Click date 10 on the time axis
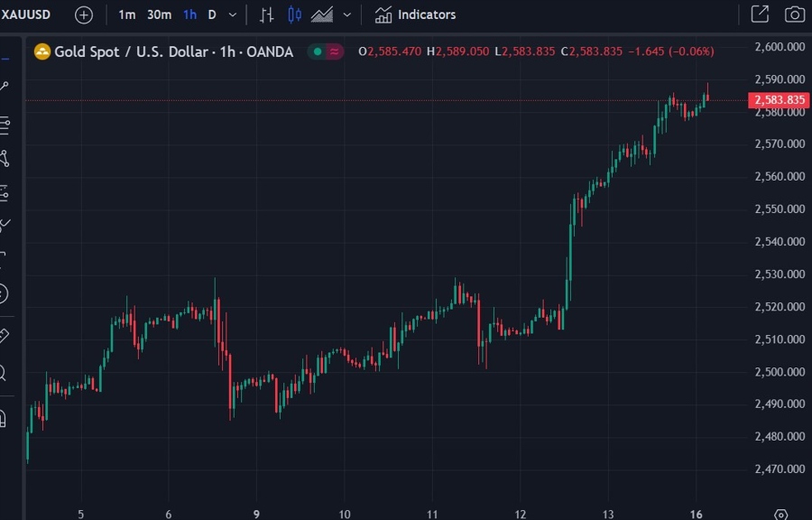The image size is (812, 520). (345, 515)
